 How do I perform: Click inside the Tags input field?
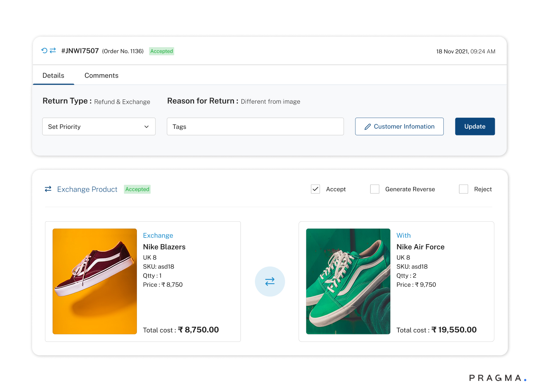click(x=255, y=127)
